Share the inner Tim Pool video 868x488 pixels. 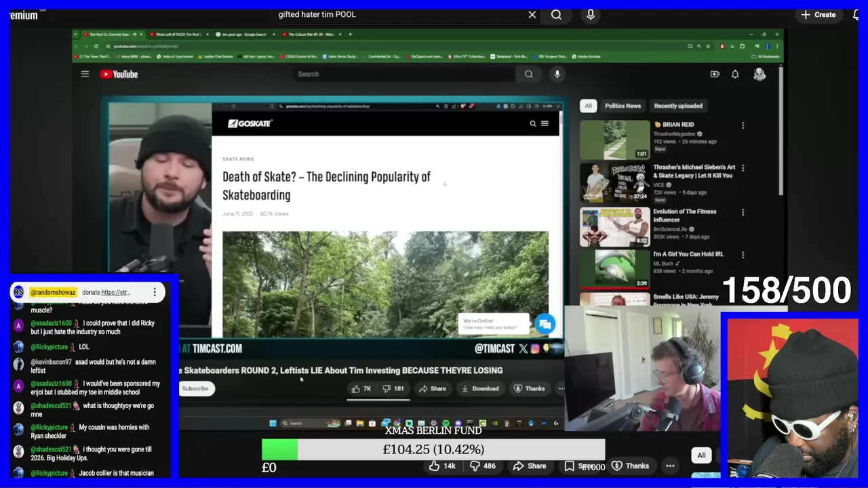coord(433,388)
